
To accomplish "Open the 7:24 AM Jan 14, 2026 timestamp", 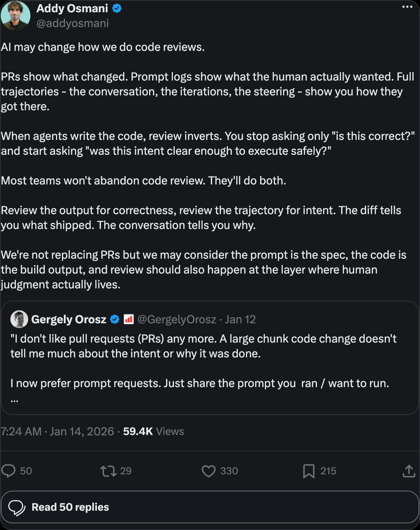I will pos(57,431).
